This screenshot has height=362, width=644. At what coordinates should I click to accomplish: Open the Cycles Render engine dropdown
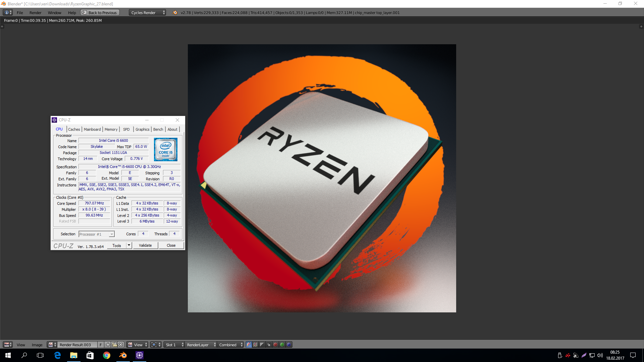click(x=148, y=13)
